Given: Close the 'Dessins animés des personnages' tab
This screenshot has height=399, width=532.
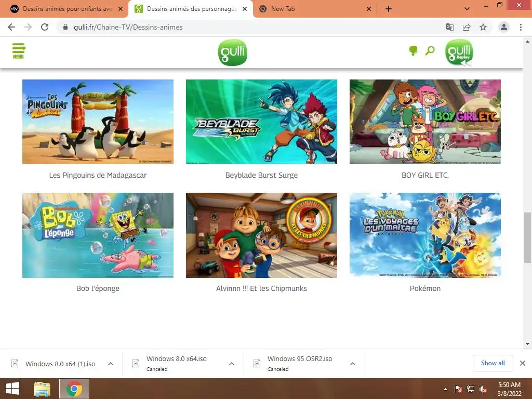Looking at the screenshot, I should click(245, 9).
